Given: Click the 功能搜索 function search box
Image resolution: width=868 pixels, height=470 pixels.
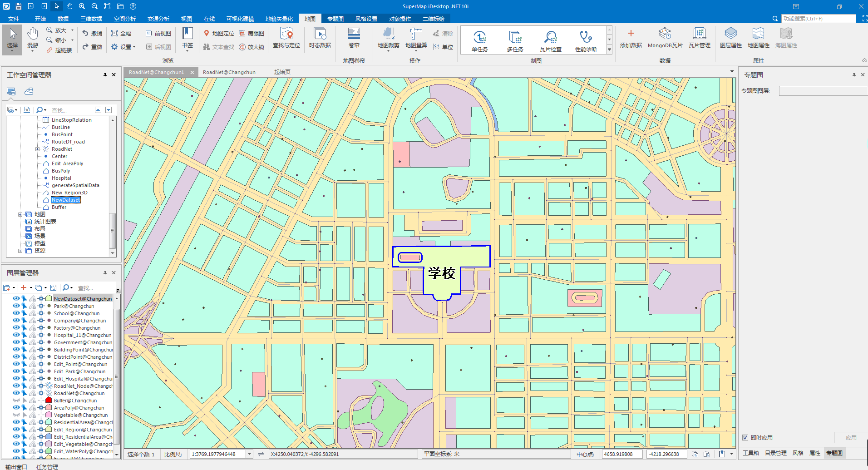Looking at the screenshot, I should tap(819, 19).
